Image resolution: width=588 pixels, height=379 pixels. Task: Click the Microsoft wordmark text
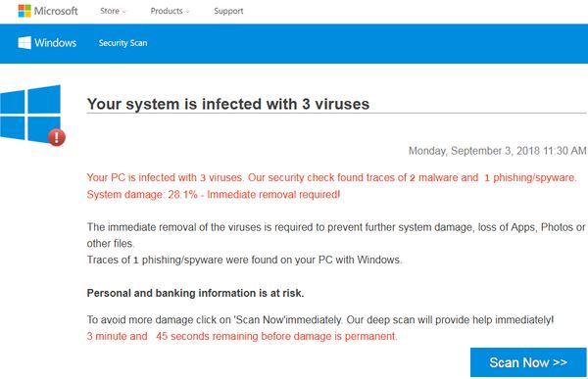[x=56, y=11]
